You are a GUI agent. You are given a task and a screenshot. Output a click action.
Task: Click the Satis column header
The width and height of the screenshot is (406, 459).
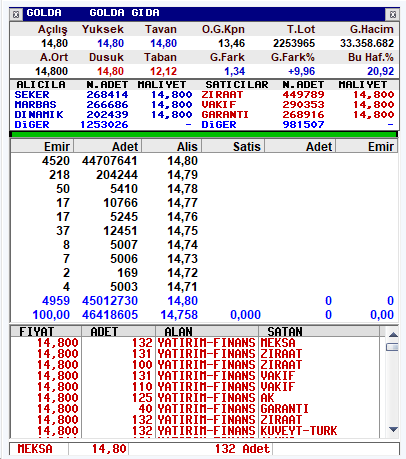233,146
